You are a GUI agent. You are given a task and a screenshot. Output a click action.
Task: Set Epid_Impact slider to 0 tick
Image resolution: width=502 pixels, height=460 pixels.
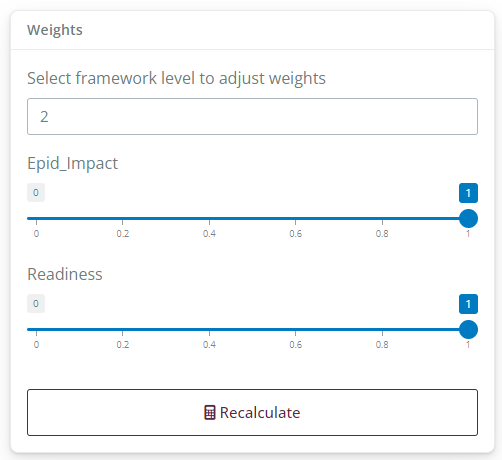[x=36, y=219]
